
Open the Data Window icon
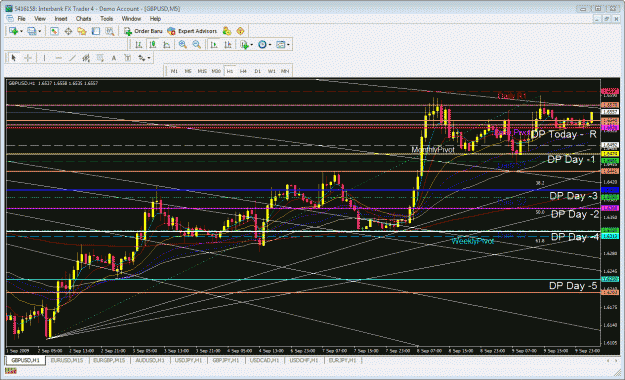click(x=68, y=31)
